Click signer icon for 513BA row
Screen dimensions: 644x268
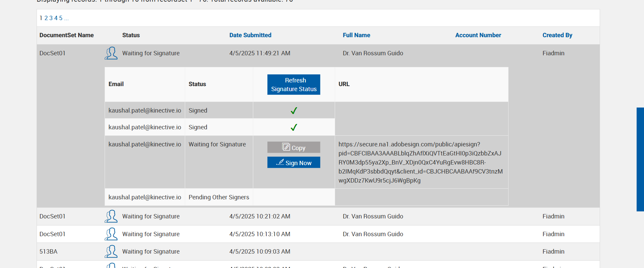pyautogui.click(x=111, y=252)
